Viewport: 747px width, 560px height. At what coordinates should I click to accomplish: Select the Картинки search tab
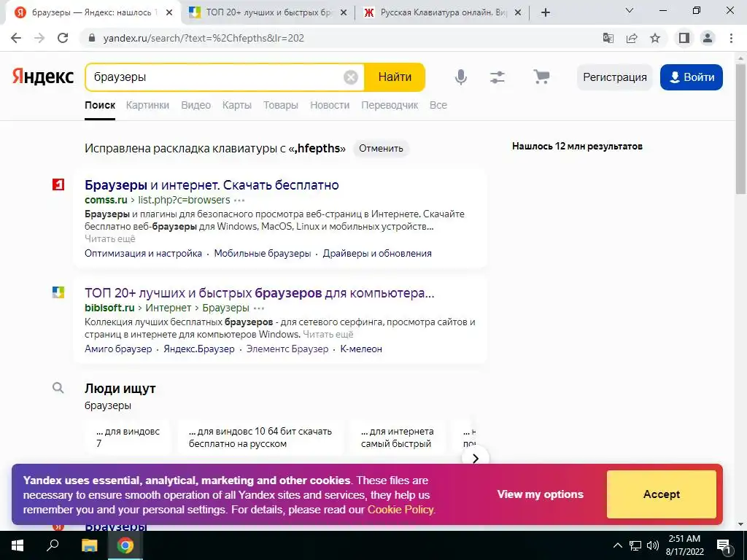tap(147, 105)
